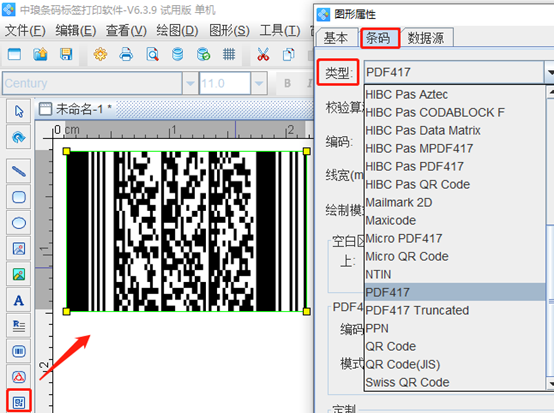Screen dimensions: 554x413
Task: Open the font size dropdown arrow
Action: click(259, 83)
